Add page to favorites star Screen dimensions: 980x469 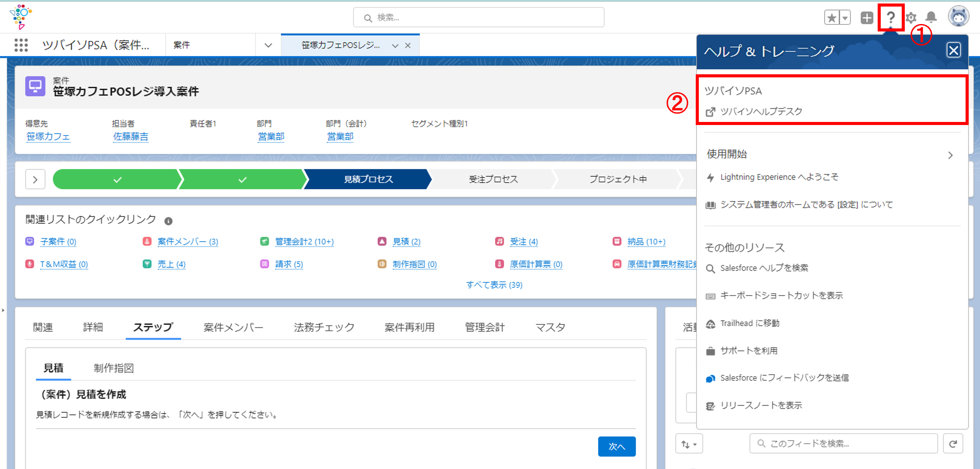832,18
